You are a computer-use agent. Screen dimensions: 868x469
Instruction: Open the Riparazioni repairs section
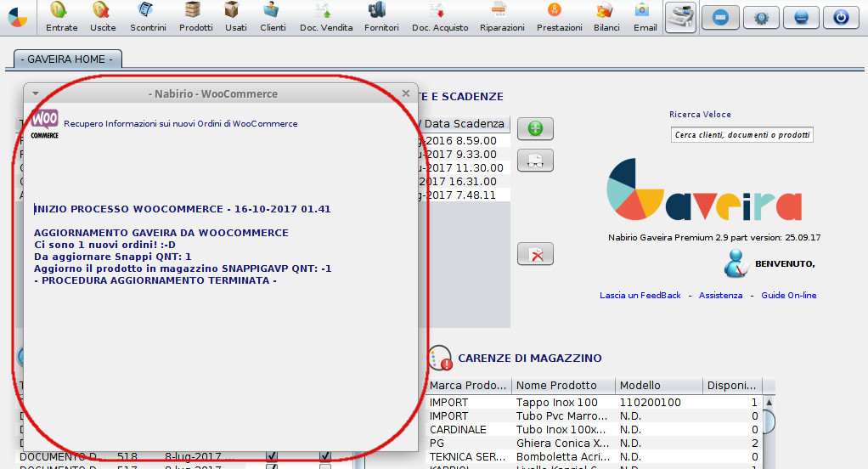tap(502, 17)
